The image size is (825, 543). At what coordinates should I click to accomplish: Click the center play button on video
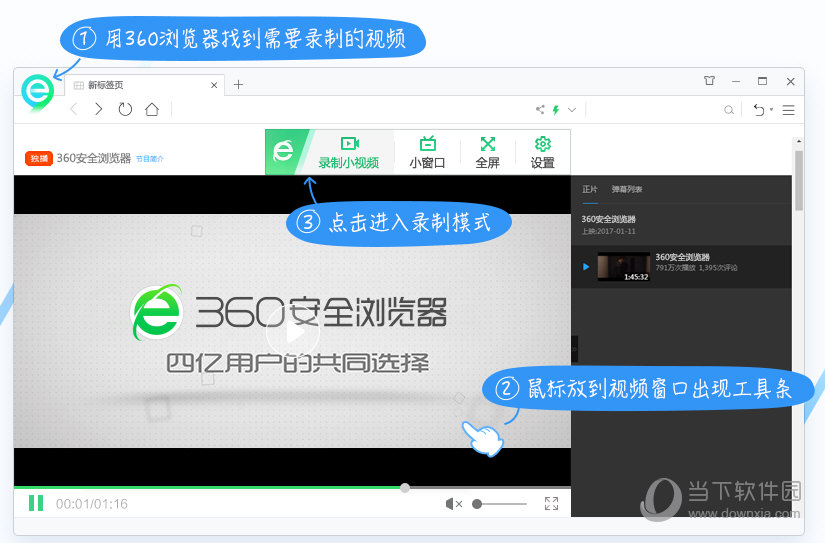(293, 333)
